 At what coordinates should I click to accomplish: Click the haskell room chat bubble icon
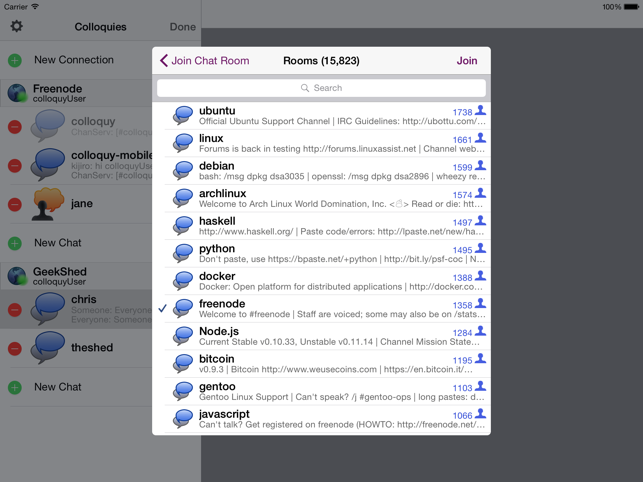tap(183, 226)
